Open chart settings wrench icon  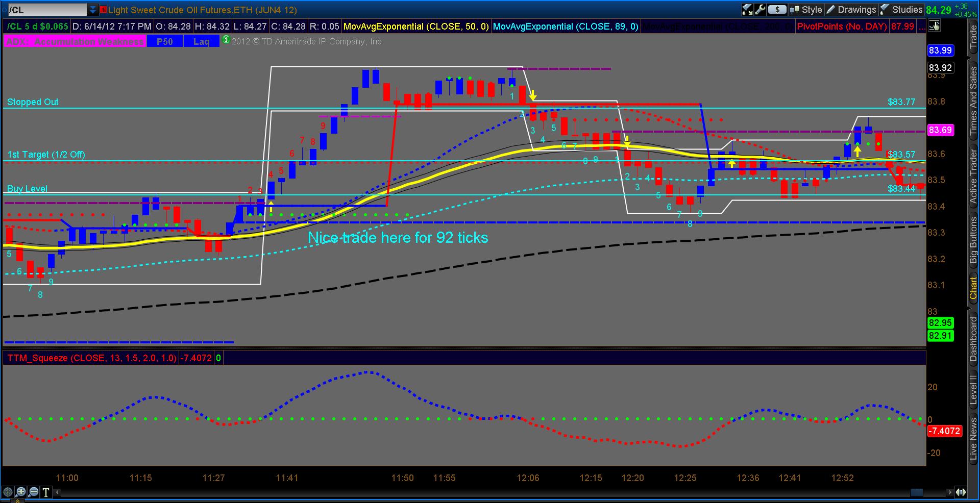point(759,9)
